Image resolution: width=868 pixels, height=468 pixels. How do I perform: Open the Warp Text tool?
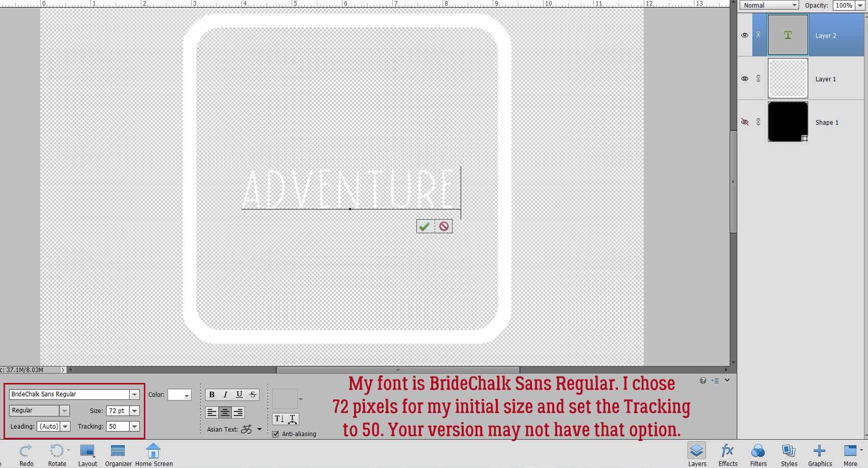click(x=292, y=419)
